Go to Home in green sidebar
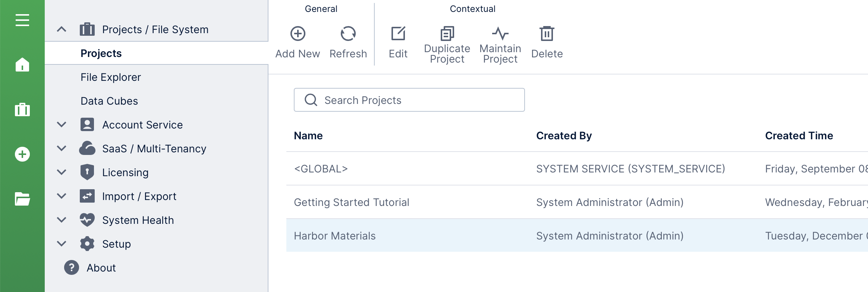The height and width of the screenshot is (292, 868). pos(22,65)
